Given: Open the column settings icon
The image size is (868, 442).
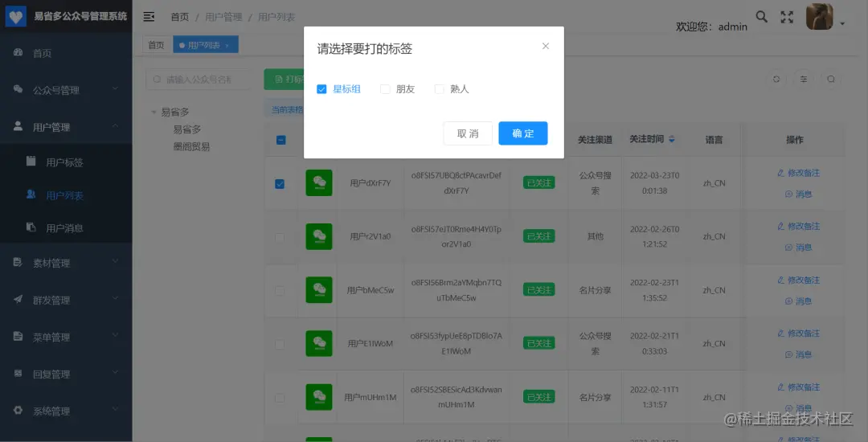Looking at the screenshot, I should [x=803, y=79].
